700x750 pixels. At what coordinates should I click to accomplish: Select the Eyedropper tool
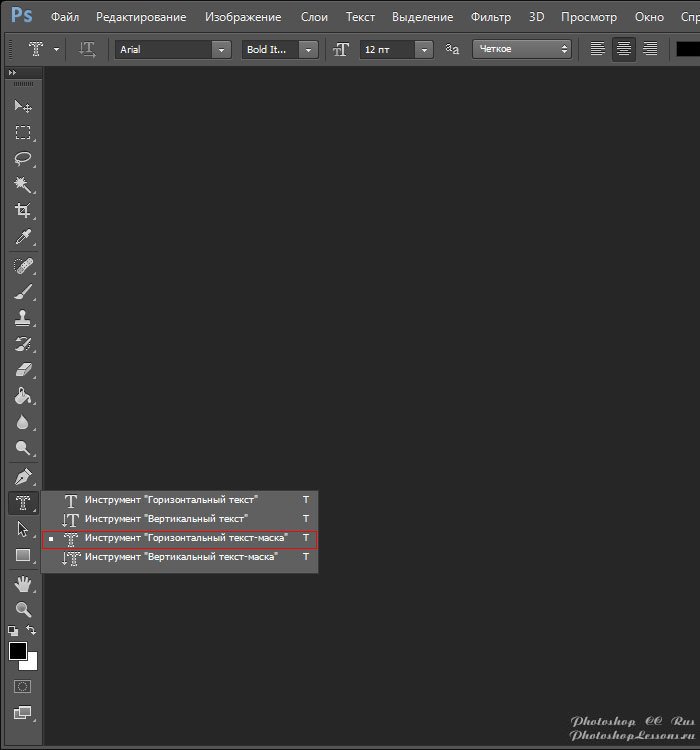coord(22,236)
